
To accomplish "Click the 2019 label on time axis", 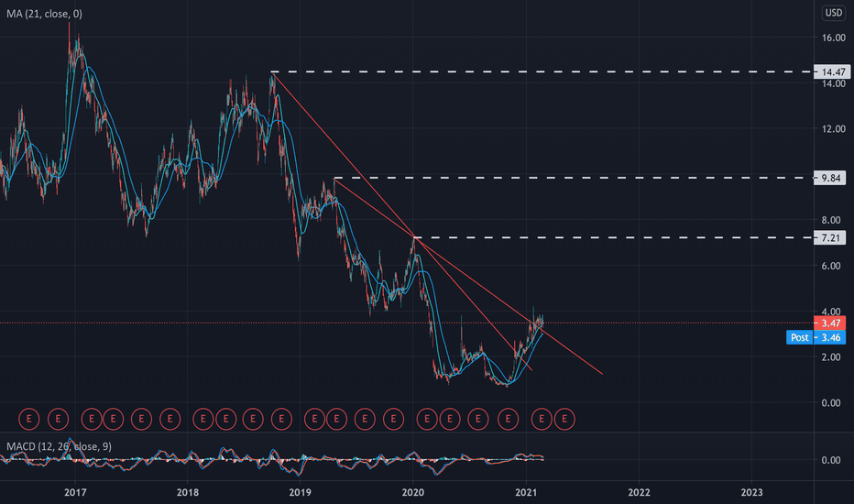I will pos(300,493).
